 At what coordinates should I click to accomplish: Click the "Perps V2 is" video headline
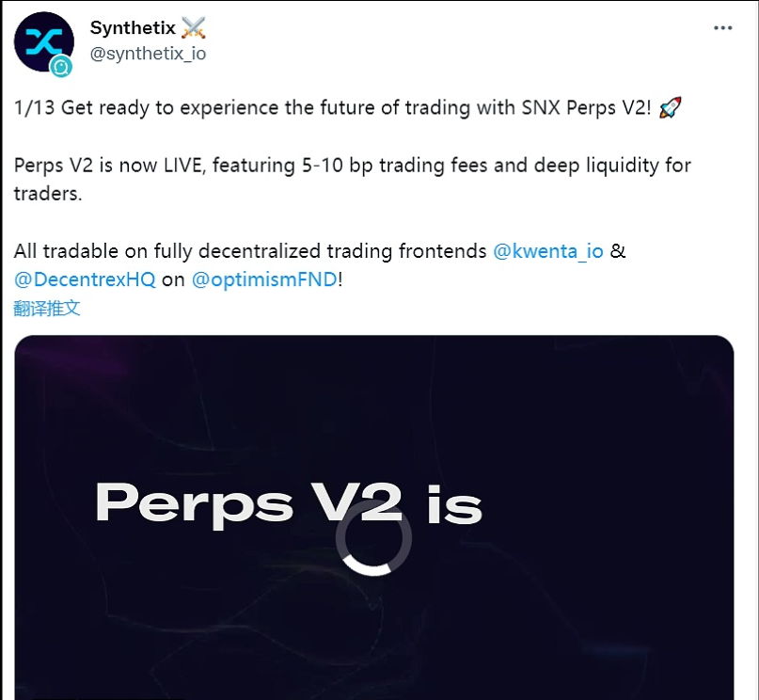click(x=288, y=504)
